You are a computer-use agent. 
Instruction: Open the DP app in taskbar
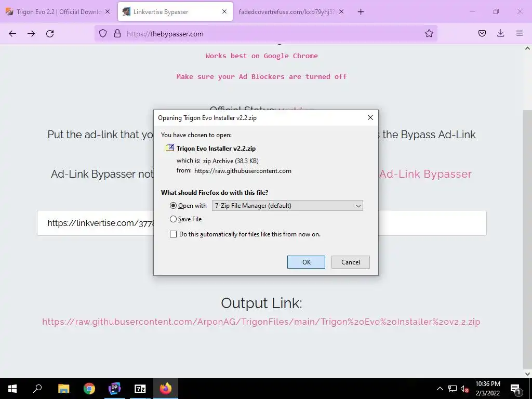point(115,389)
